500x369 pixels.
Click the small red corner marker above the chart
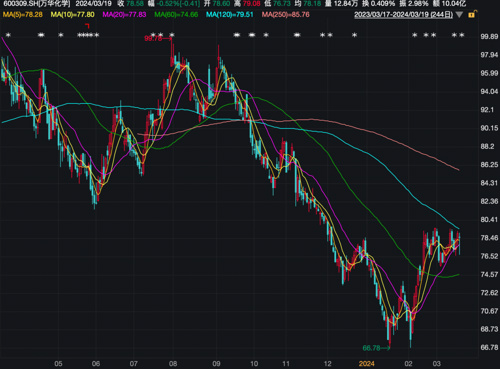[x=87, y=26]
